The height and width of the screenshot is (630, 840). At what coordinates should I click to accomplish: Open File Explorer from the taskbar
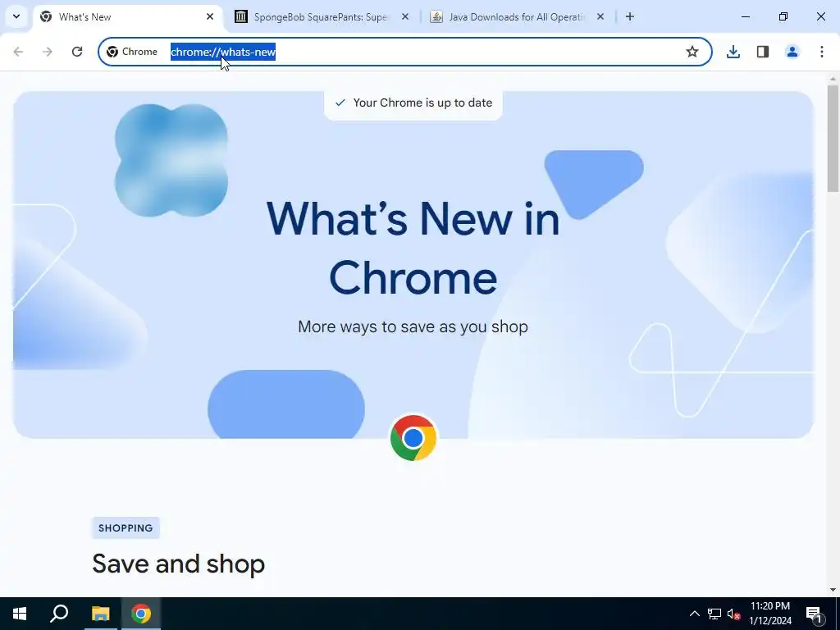100,614
